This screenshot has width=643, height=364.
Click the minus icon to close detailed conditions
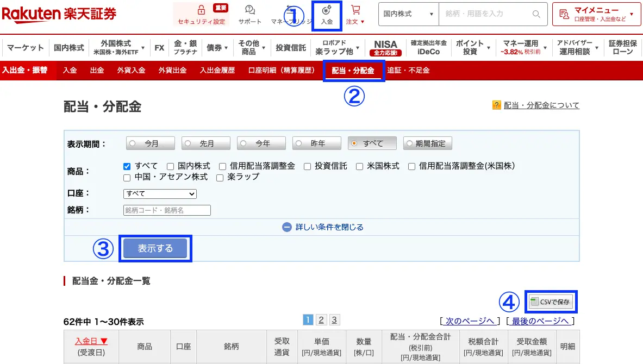[287, 227]
